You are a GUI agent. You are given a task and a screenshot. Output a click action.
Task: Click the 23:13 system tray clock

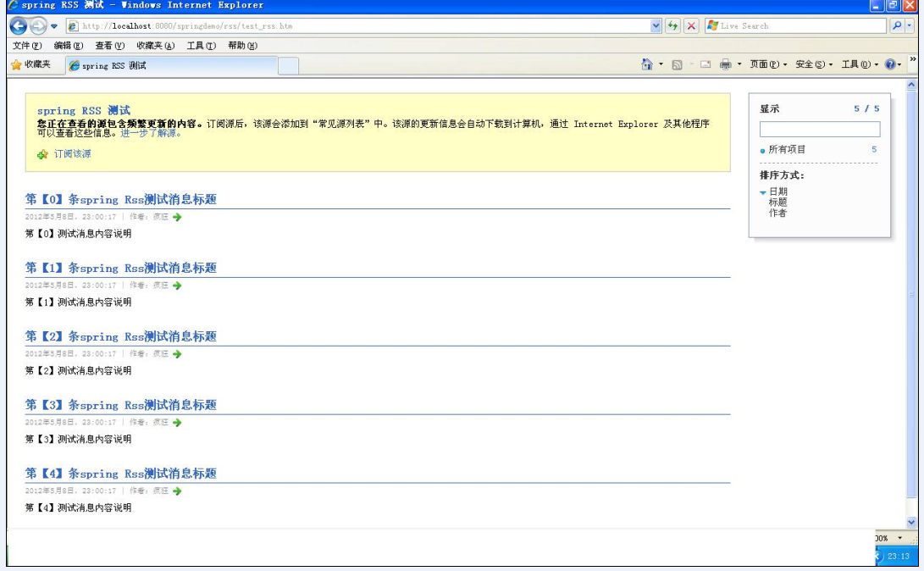coord(898,557)
